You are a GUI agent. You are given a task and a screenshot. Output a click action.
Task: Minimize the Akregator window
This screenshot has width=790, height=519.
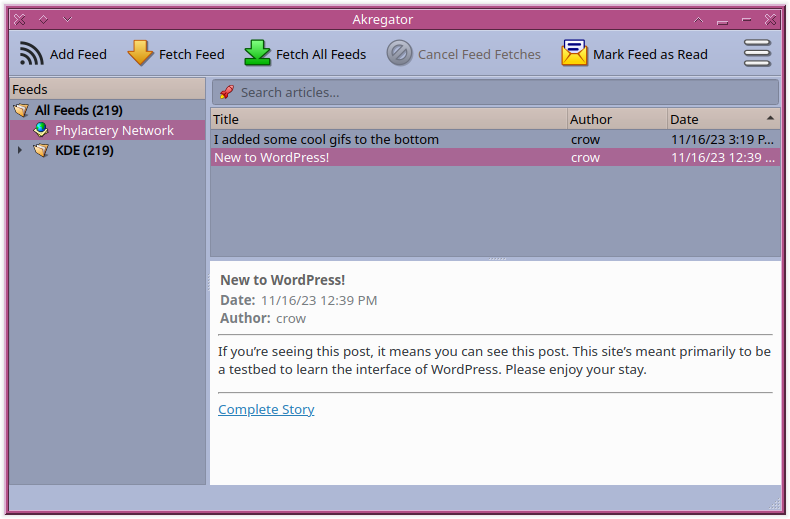[722, 22]
